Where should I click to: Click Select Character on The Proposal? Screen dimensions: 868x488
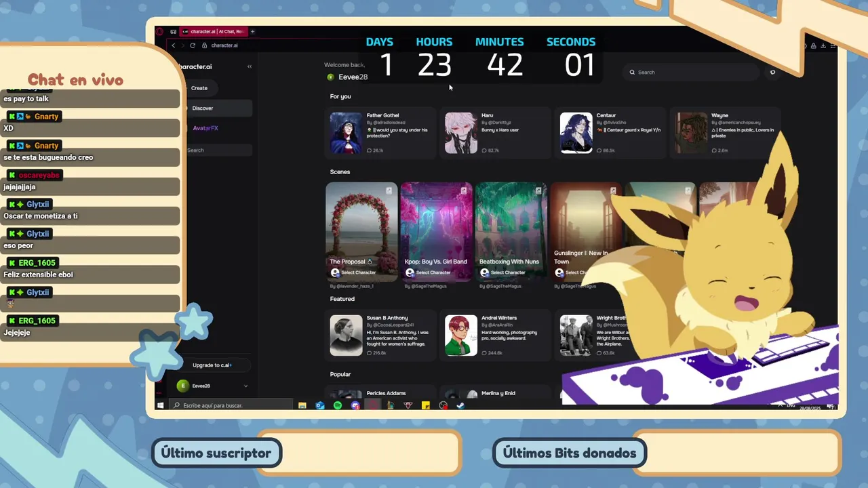[x=353, y=272]
